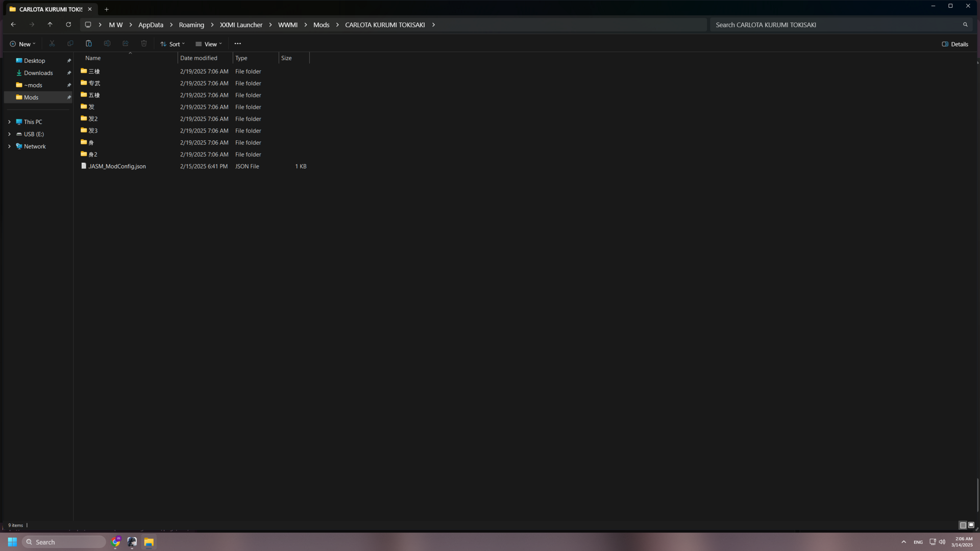This screenshot has height=551, width=980.
Task: Navigate to the Mods breadcrumb
Action: point(321,24)
